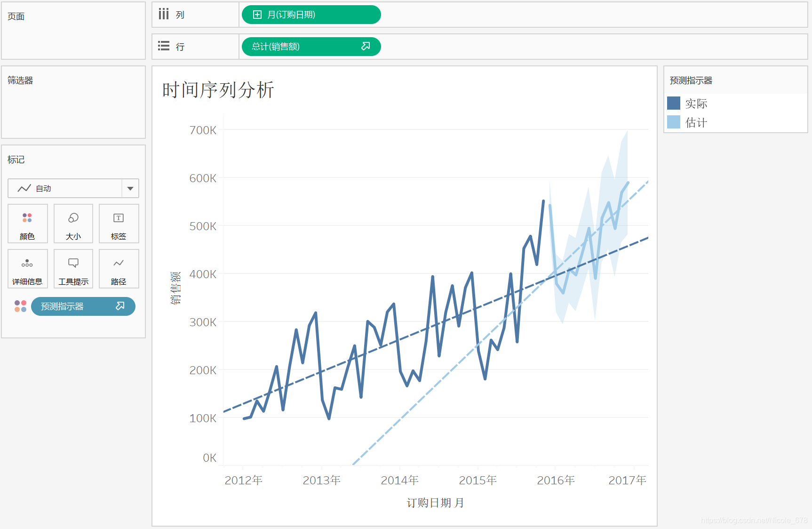Open the Tooltip (工具提示) marks card

pos(73,269)
